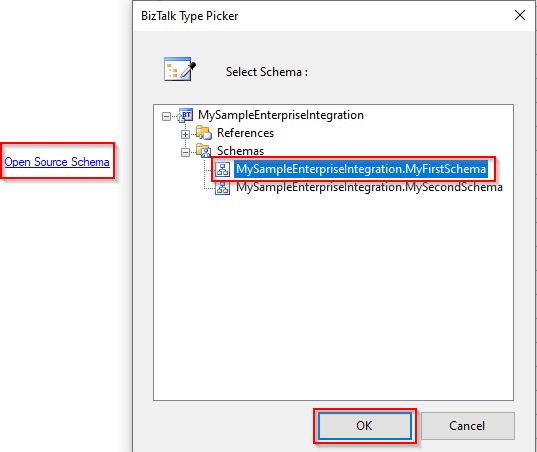Confirm the selection with OK
This screenshot has height=452, width=537.
365,426
